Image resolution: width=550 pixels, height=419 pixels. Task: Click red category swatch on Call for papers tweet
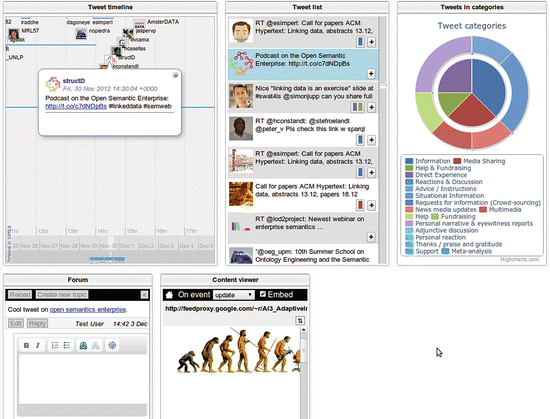click(360, 205)
